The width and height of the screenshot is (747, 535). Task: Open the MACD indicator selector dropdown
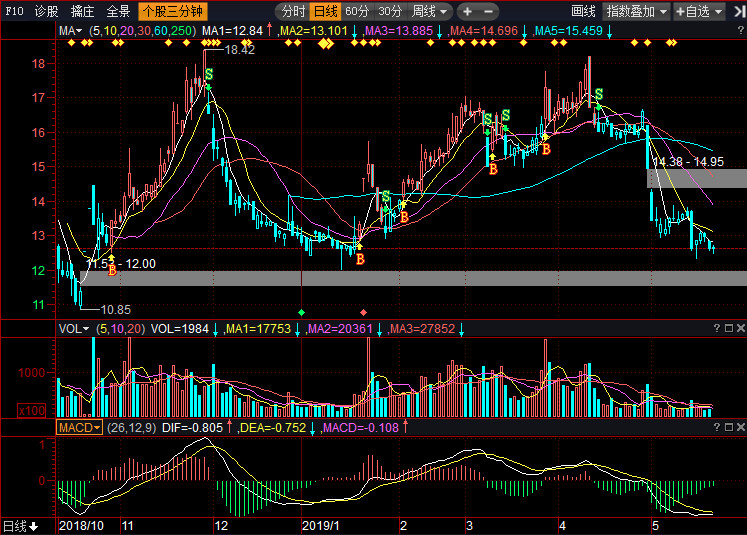80,427
